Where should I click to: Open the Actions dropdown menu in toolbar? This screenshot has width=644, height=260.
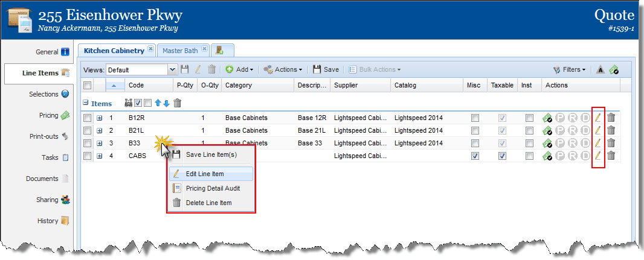click(x=283, y=70)
